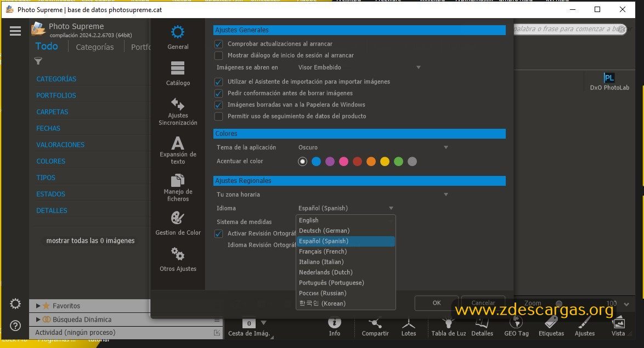Open the help question mark icon
Screen dimensions: 644x348
[15, 326]
